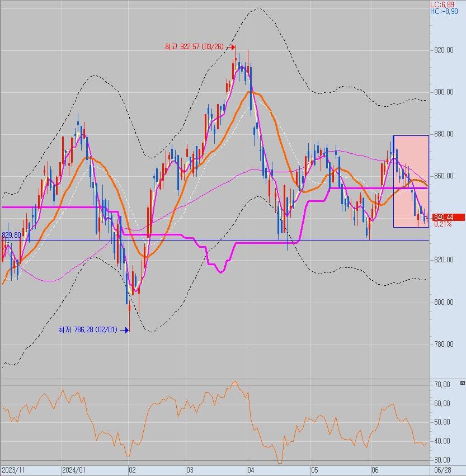466x476 pixels.
Task: Click the 860,00 price axis label
Action: [443, 176]
